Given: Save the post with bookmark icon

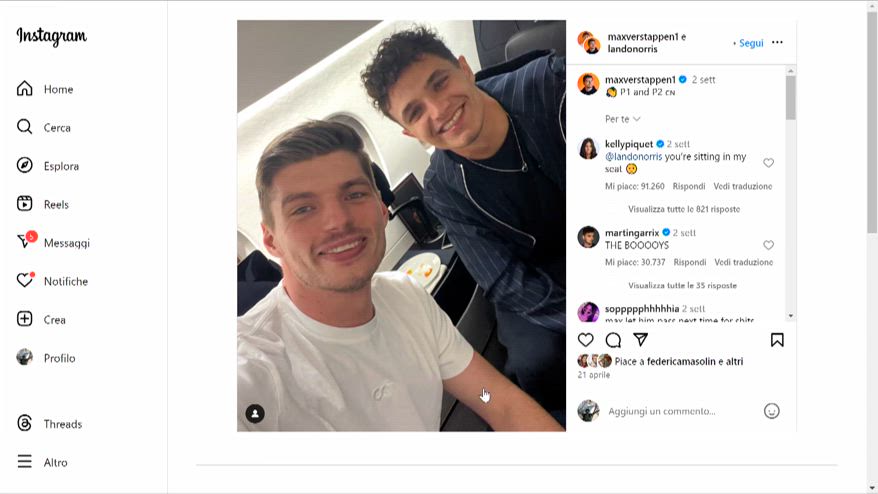Looking at the screenshot, I should (x=777, y=340).
